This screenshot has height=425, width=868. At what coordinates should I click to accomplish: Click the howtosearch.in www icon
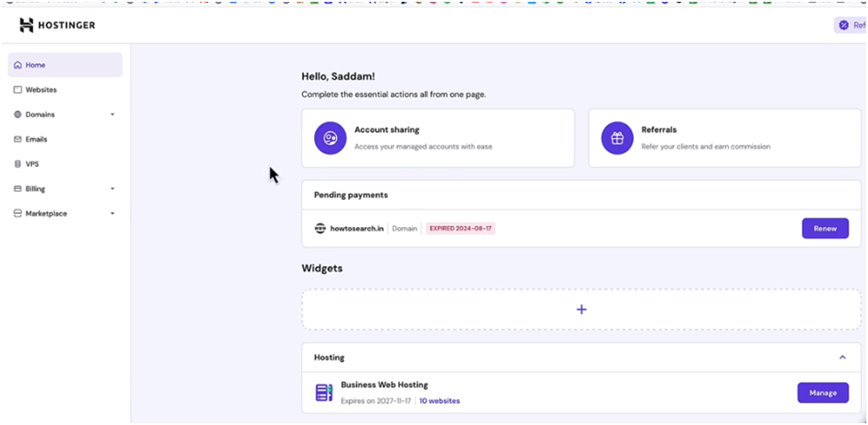320,228
